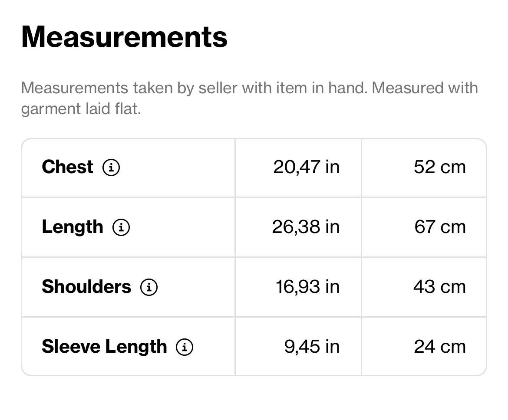
Task: Click the 52 cm chest value
Action: point(439,167)
